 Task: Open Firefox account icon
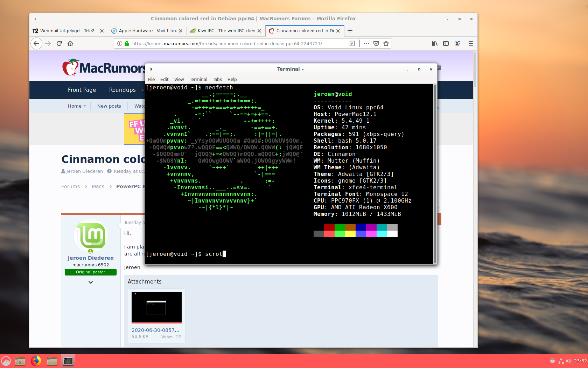coord(457,43)
